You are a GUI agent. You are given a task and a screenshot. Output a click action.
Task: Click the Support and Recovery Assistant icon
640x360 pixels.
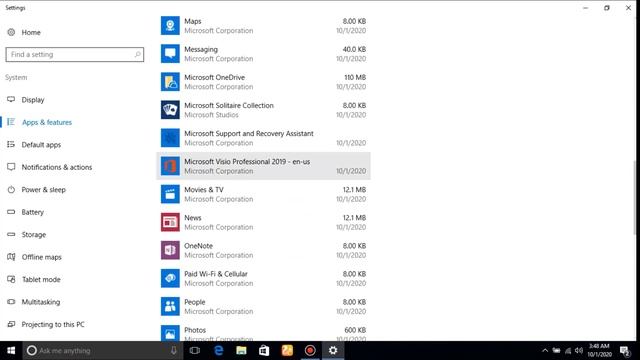170,138
